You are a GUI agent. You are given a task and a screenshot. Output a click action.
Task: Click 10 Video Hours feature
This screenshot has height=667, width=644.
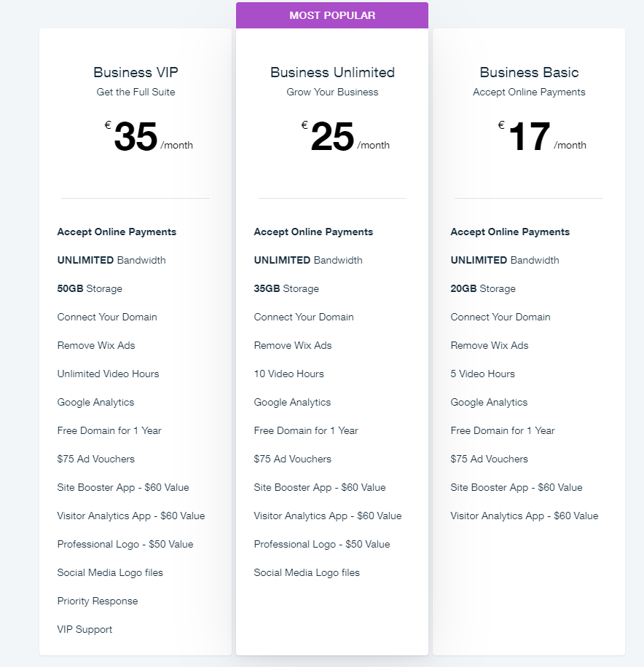[289, 374]
